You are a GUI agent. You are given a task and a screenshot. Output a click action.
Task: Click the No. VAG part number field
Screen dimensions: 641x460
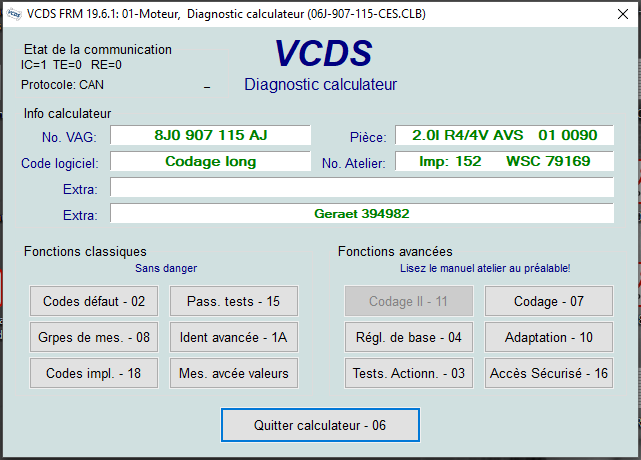click(x=210, y=135)
